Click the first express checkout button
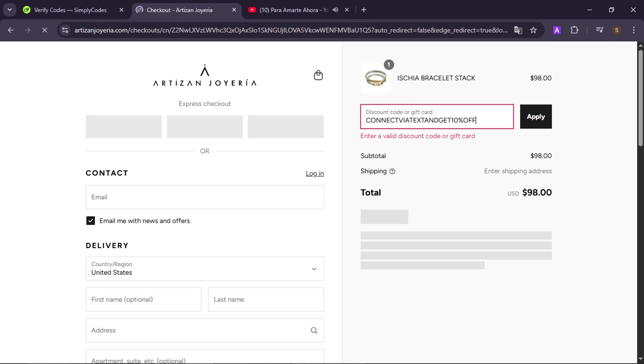 pos(124,126)
